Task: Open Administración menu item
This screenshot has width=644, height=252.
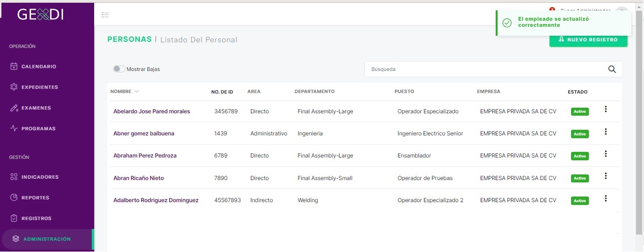Action: pos(47,239)
